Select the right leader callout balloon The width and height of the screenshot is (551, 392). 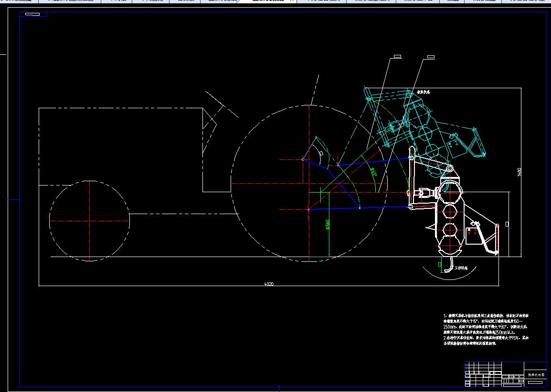point(431,57)
